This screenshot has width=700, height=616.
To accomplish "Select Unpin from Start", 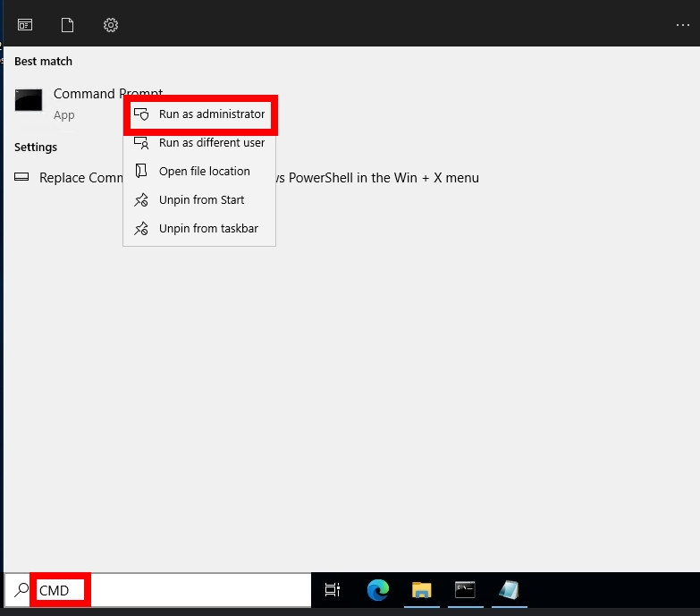I will click(199, 200).
